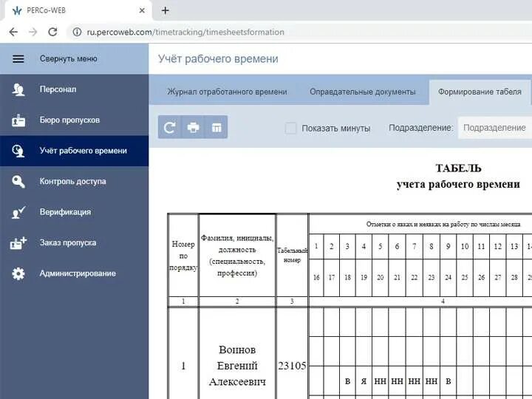
Task: Click the day 20 header cell
Action: tap(381, 278)
